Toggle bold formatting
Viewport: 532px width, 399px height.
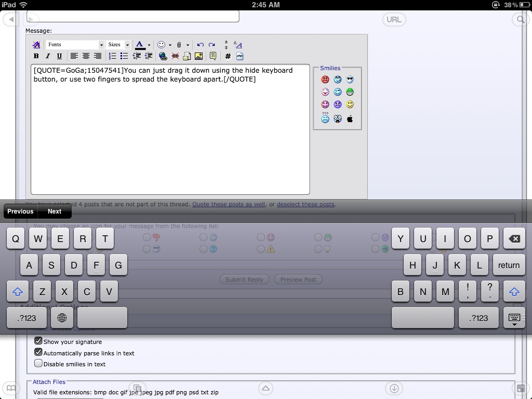coord(36,56)
